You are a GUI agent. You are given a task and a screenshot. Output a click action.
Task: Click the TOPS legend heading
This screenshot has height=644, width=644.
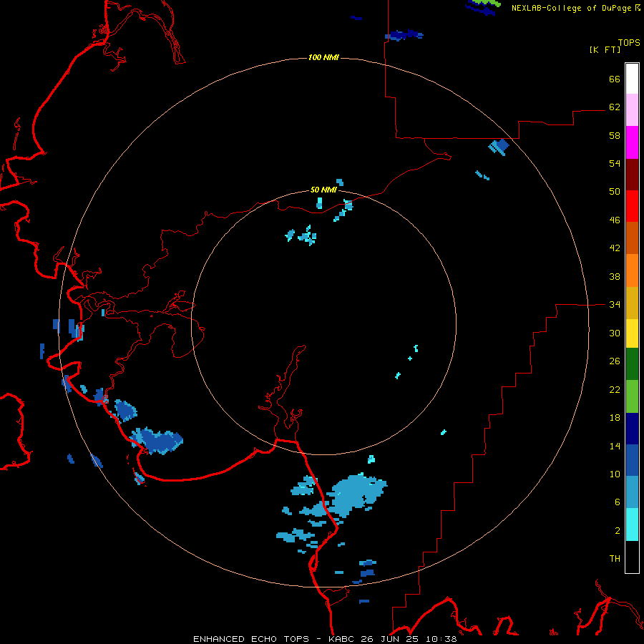pos(629,43)
